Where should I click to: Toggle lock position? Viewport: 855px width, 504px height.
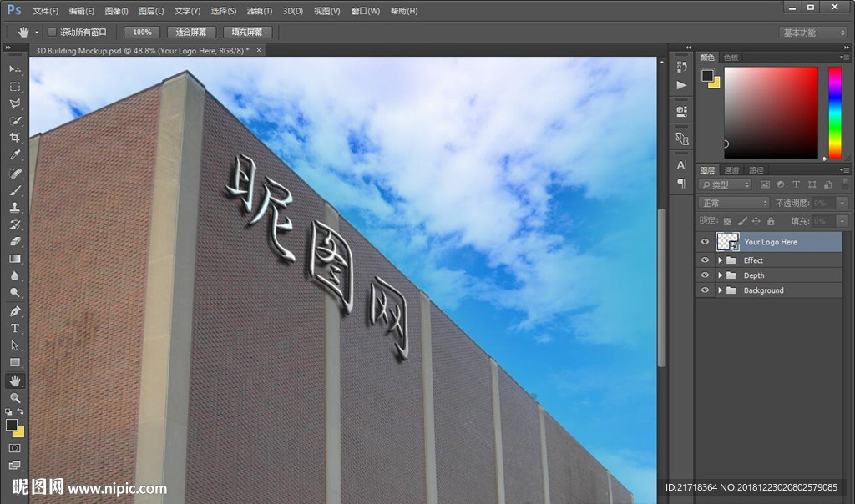click(756, 221)
